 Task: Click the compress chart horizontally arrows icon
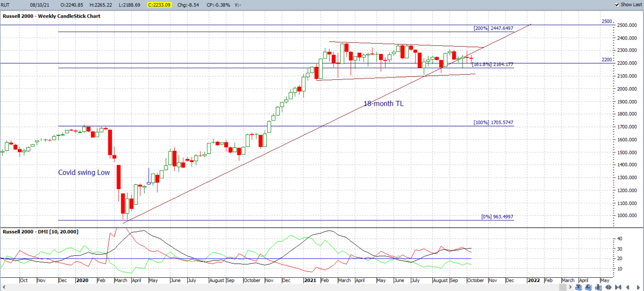tap(618, 287)
